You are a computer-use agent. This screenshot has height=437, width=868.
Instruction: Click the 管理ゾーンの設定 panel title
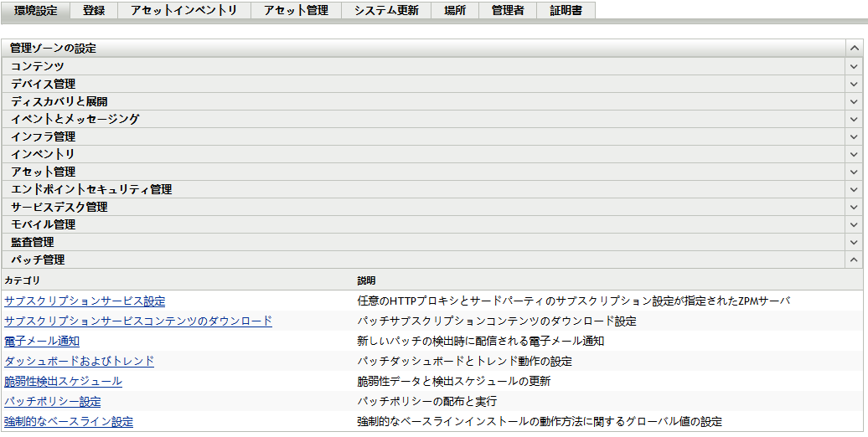click(x=53, y=48)
